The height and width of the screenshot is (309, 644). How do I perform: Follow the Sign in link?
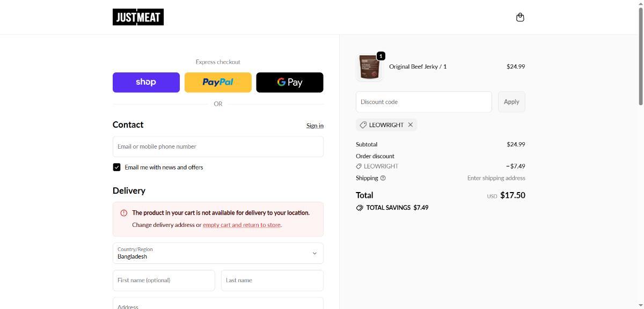click(314, 126)
